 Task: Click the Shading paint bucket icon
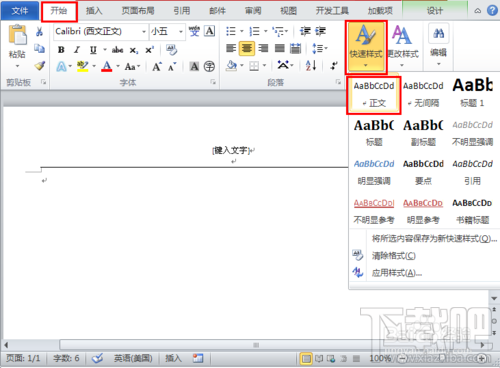click(231, 66)
